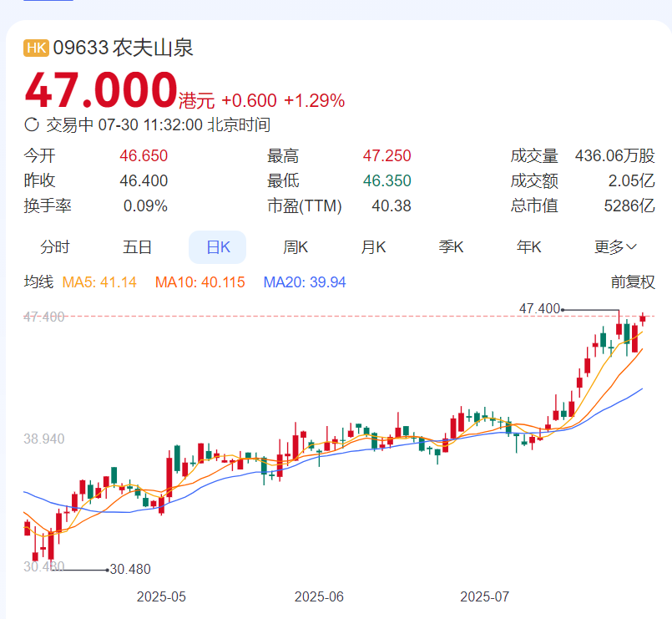Screen dimensions: 672x619
Task: Switch to the 分时 chart tab
Action: tap(55, 247)
